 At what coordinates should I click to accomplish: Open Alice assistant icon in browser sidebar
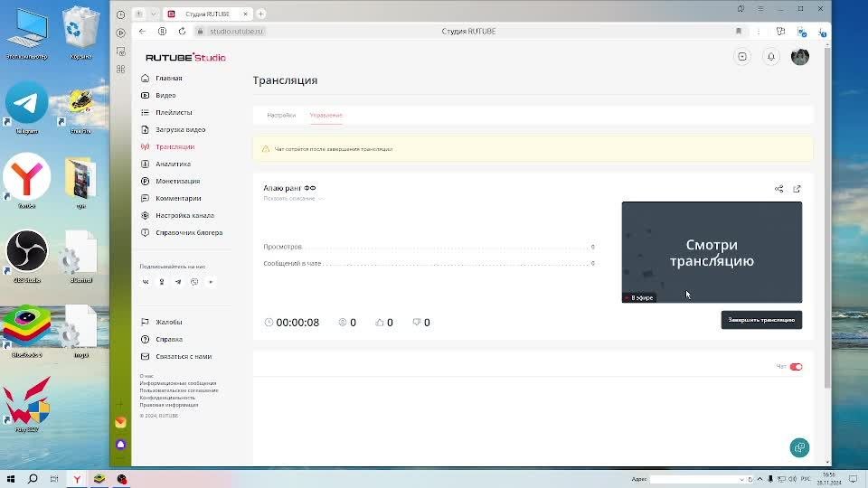point(120,445)
